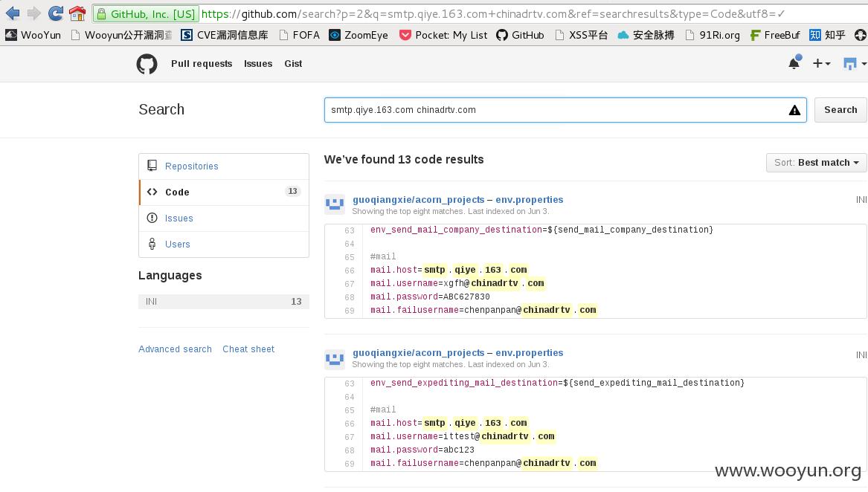
Task: Open the FreeBuf bookmark
Action: click(775, 35)
